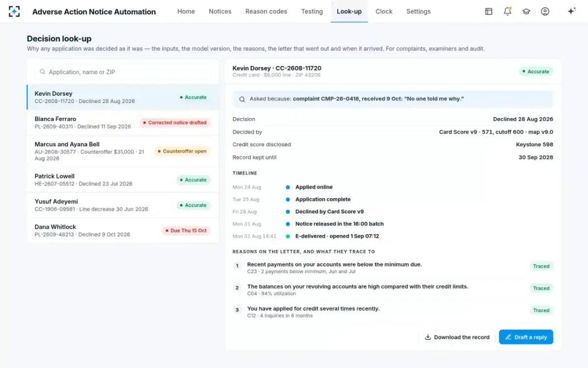This screenshot has width=588, height=368.
Task: Open the notifications bell
Action: pos(508,11)
